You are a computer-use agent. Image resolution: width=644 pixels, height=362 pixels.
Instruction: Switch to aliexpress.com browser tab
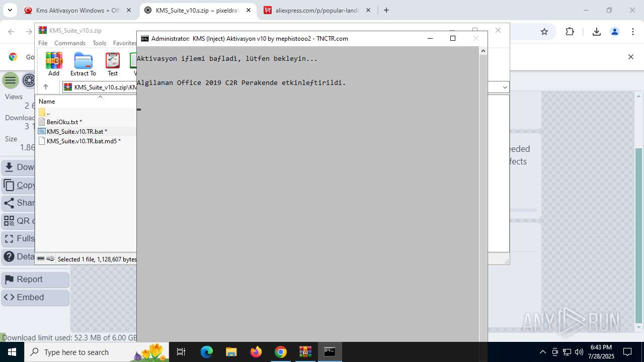tap(317, 10)
